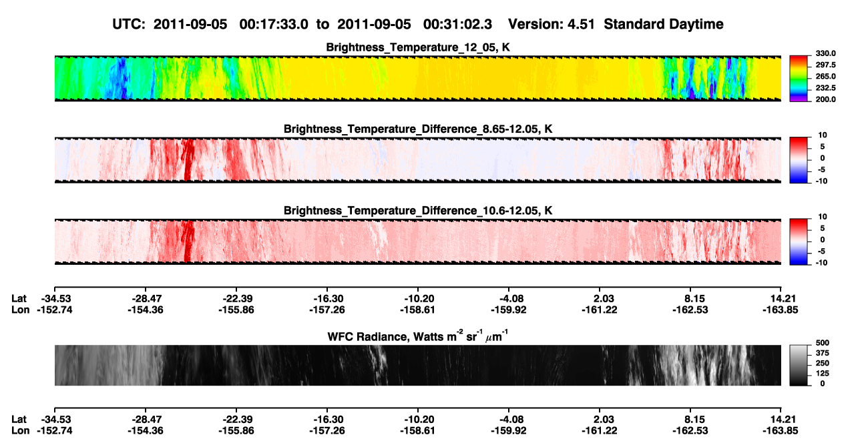The image size is (868, 445).
Task: Click the 265.0 colorbar tick label
Action: point(825,77)
